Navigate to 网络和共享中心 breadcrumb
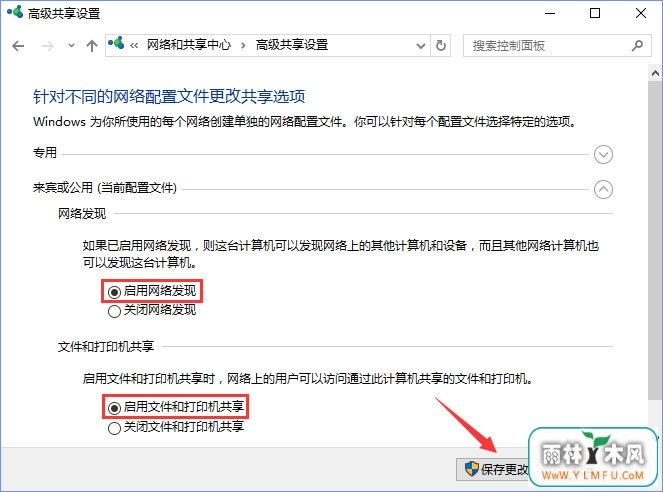The height and width of the screenshot is (492, 663). pos(189,45)
